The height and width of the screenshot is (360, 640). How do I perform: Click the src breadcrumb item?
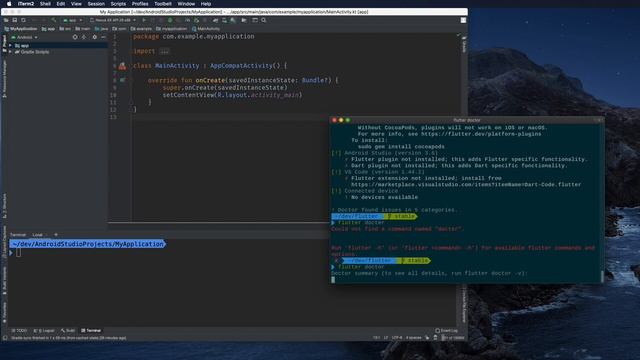[x=65, y=29]
